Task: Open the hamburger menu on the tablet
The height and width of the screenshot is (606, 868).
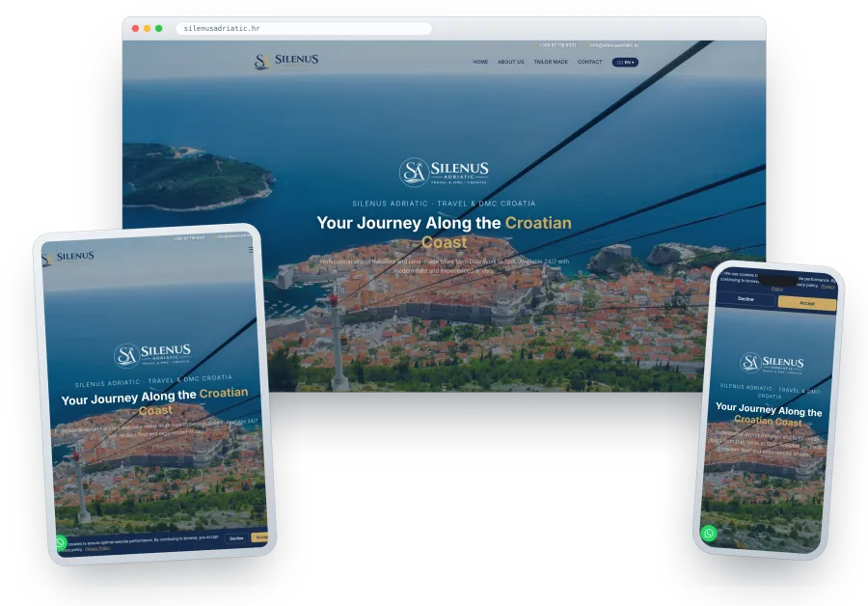Action: click(251, 250)
